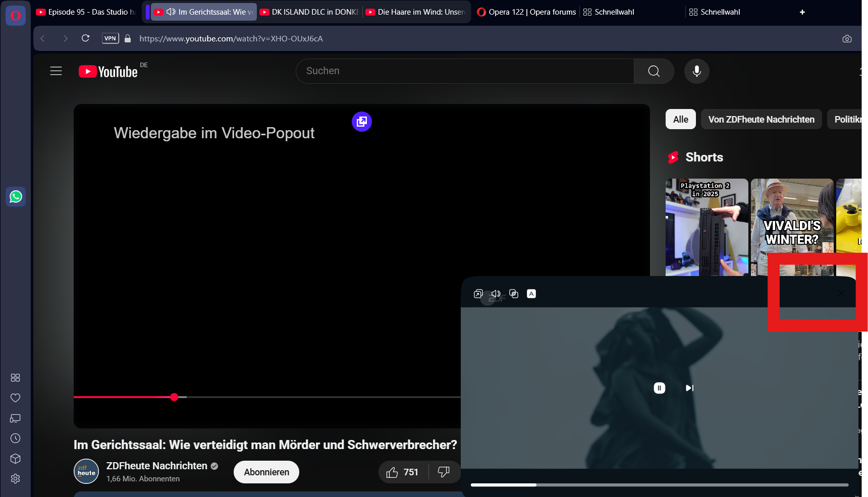Click the purple video popout icon
This screenshot has height=497, width=868.
pyautogui.click(x=362, y=122)
